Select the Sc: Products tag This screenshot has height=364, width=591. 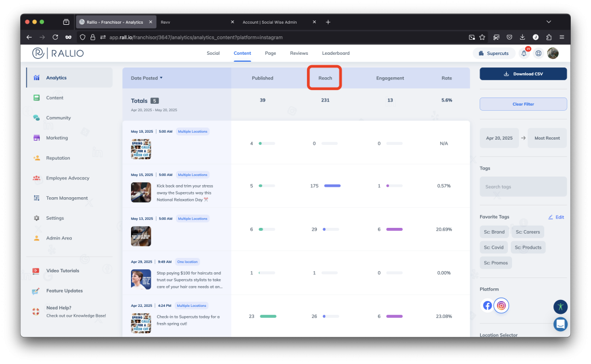528,247
